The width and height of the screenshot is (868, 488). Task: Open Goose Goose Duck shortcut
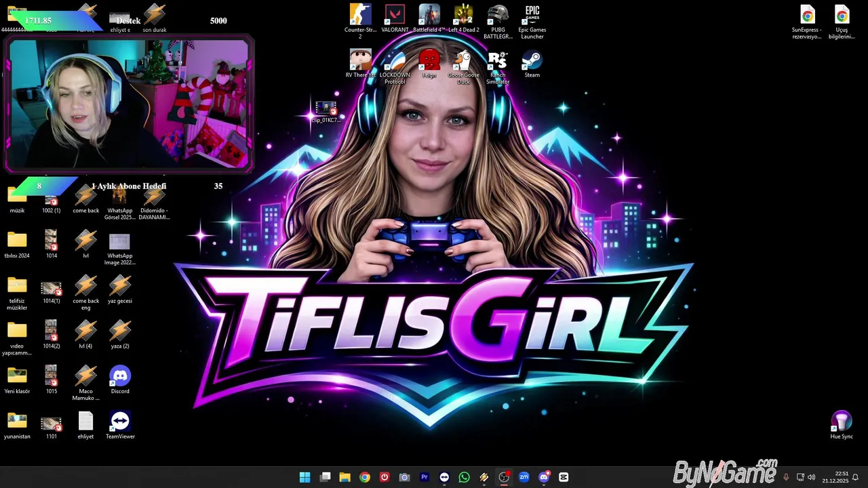464,66
